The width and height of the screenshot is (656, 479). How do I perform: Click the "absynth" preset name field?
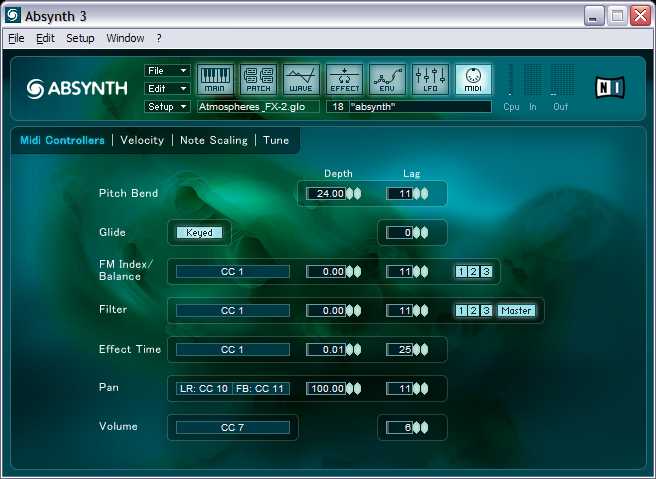click(420, 107)
